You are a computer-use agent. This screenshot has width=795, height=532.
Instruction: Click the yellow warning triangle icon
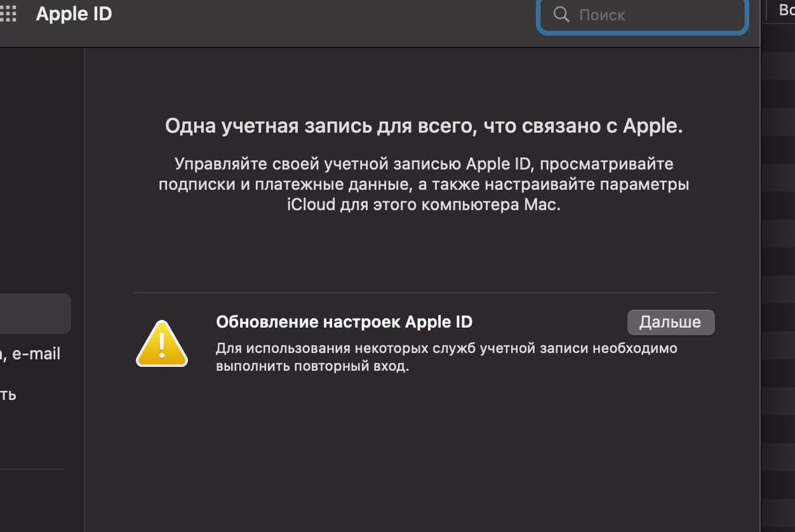pos(162,343)
